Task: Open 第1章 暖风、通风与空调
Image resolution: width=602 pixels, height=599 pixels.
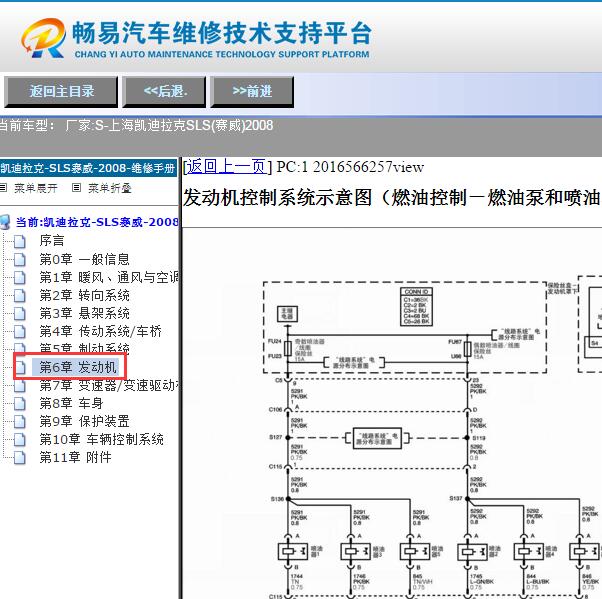Action: tap(109, 277)
